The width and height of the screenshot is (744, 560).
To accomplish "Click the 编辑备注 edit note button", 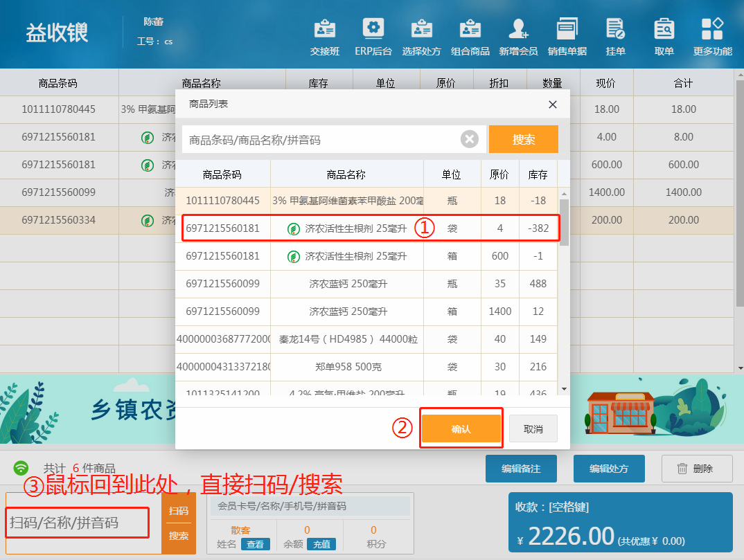I will point(521,469).
